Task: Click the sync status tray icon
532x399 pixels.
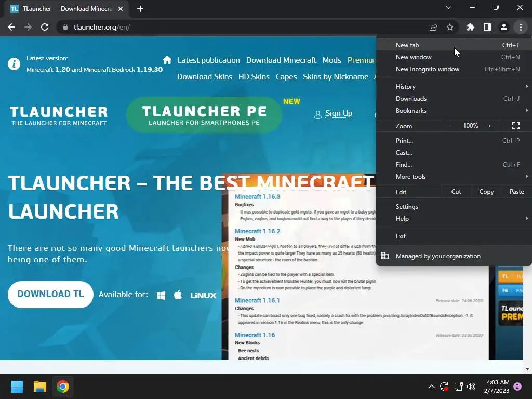Action: pyautogui.click(x=444, y=387)
